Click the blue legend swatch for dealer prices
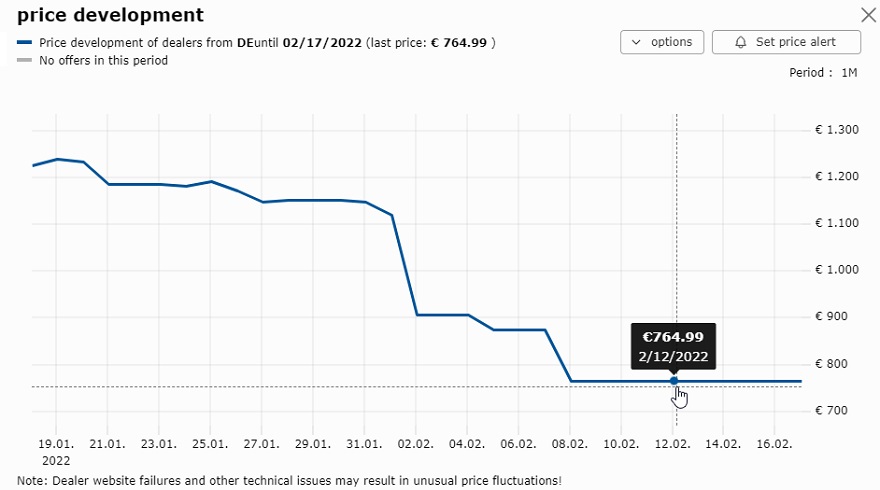Viewport: 880px width, 490px height. point(24,43)
